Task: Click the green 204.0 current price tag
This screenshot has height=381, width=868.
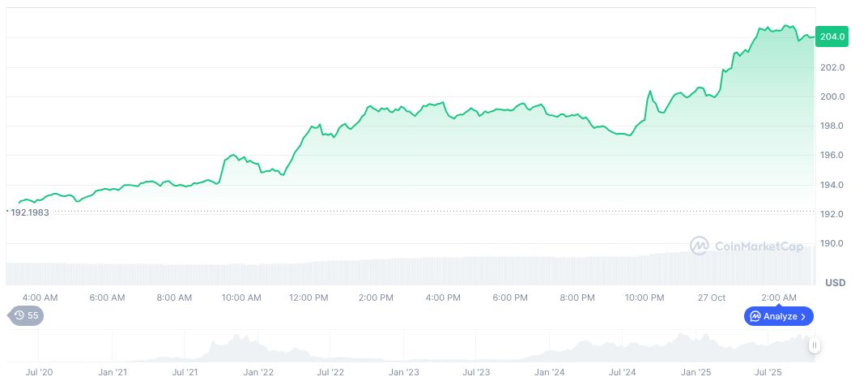Action: click(832, 36)
